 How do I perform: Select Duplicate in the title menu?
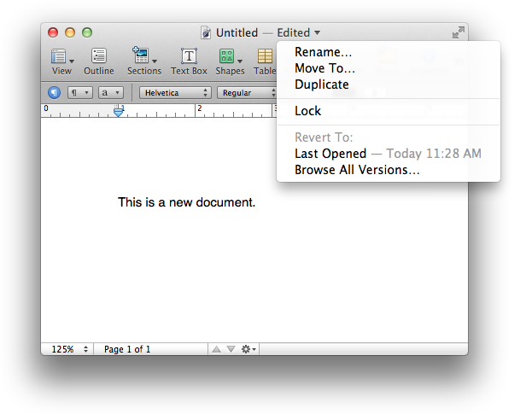point(321,85)
